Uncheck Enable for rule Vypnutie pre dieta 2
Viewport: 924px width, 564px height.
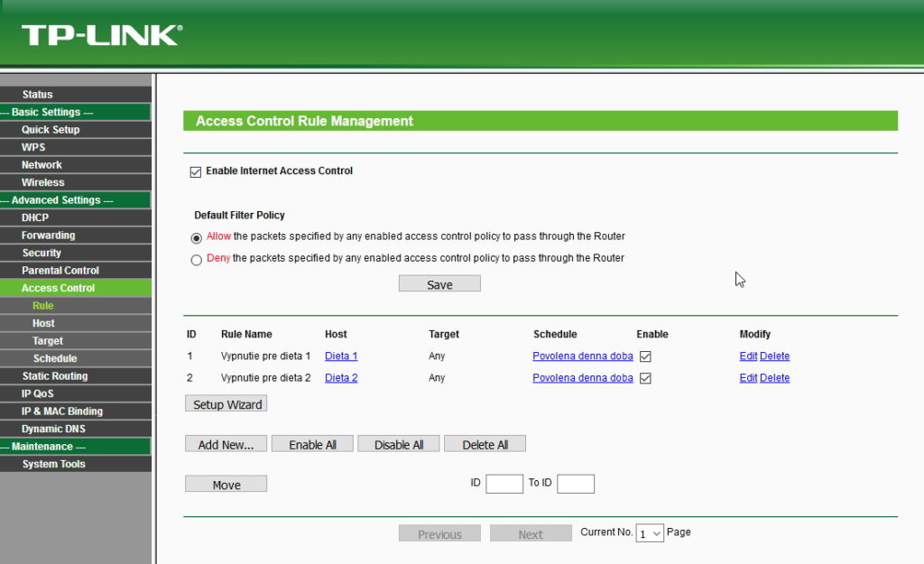tap(645, 378)
